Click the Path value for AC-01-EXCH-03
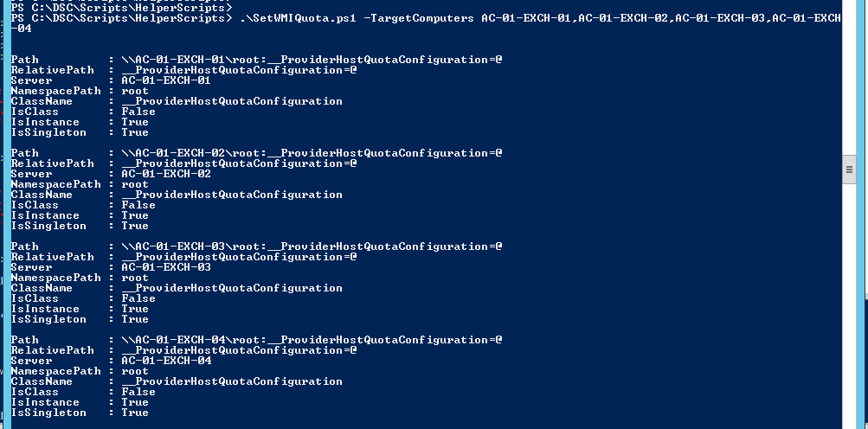The width and height of the screenshot is (868, 429). 312,247
